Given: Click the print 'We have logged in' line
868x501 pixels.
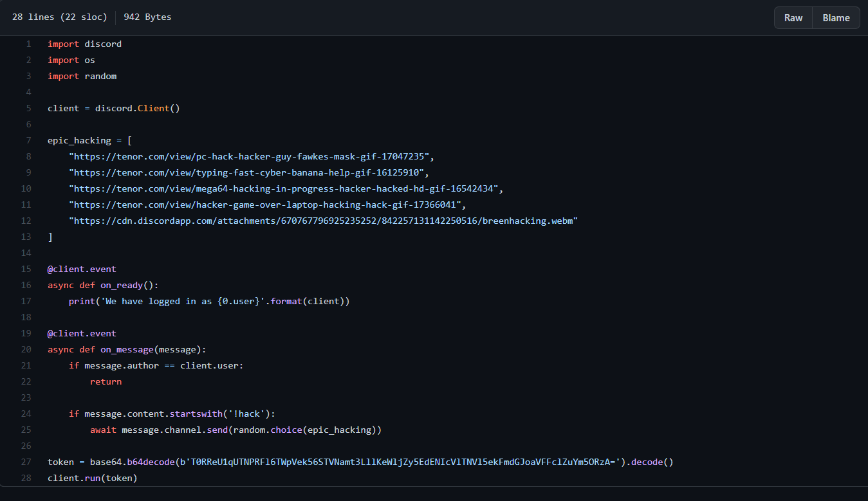Looking at the screenshot, I should (x=209, y=301).
